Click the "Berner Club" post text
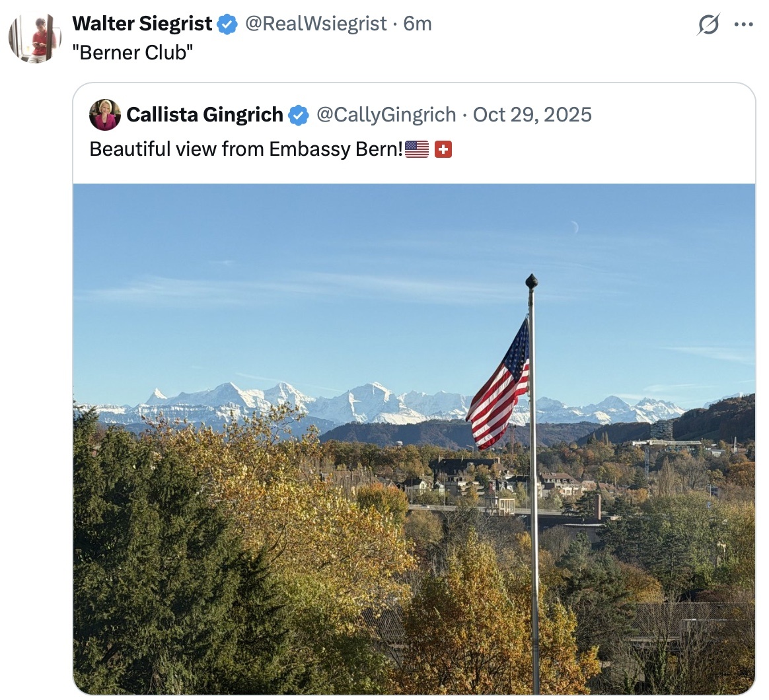 [x=133, y=52]
